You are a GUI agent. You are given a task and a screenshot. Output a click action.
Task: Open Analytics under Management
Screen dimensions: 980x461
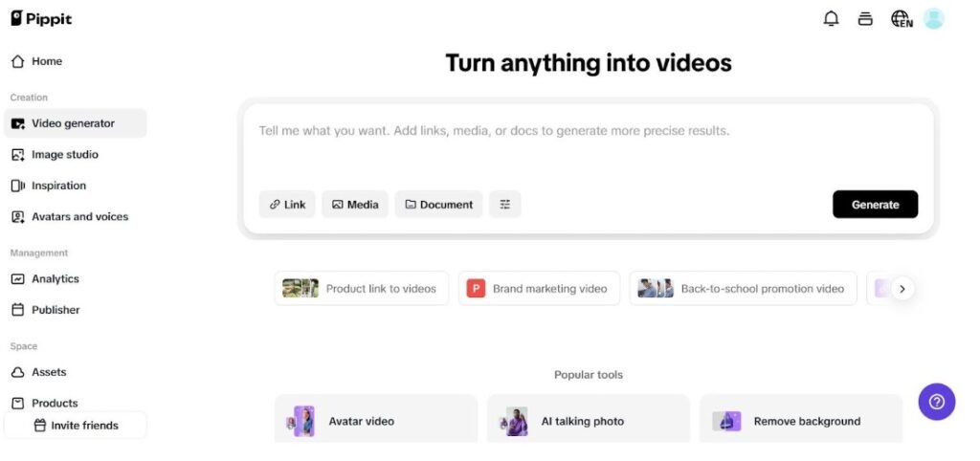click(55, 279)
